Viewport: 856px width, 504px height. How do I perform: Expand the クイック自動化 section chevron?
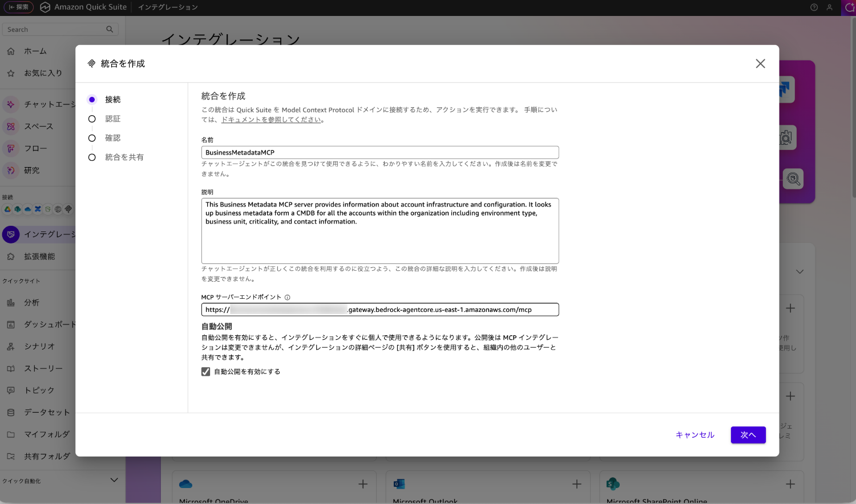pyautogui.click(x=114, y=480)
